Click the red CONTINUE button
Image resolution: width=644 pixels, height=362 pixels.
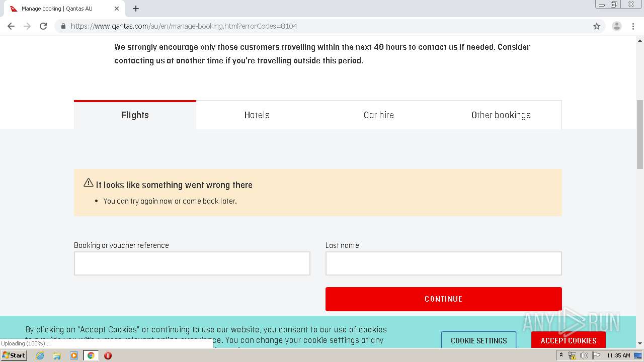pos(444,299)
